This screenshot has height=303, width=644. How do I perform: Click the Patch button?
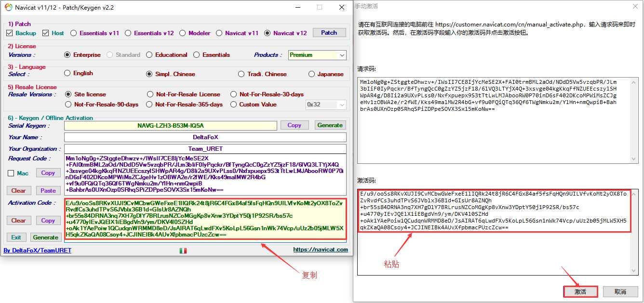click(329, 33)
